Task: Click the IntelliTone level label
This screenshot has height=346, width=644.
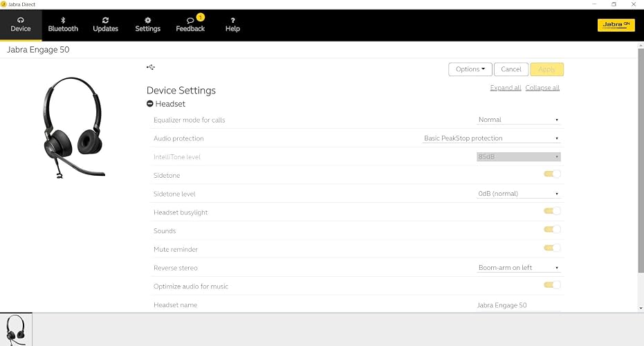Action: (x=177, y=157)
